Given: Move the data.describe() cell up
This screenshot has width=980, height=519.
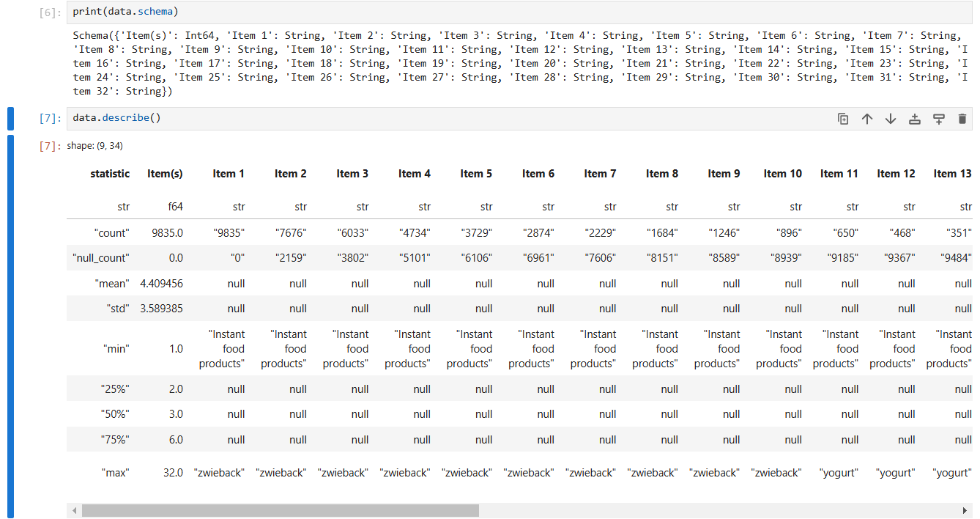Looking at the screenshot, I should pyautogui.click(x=867, y=119).
